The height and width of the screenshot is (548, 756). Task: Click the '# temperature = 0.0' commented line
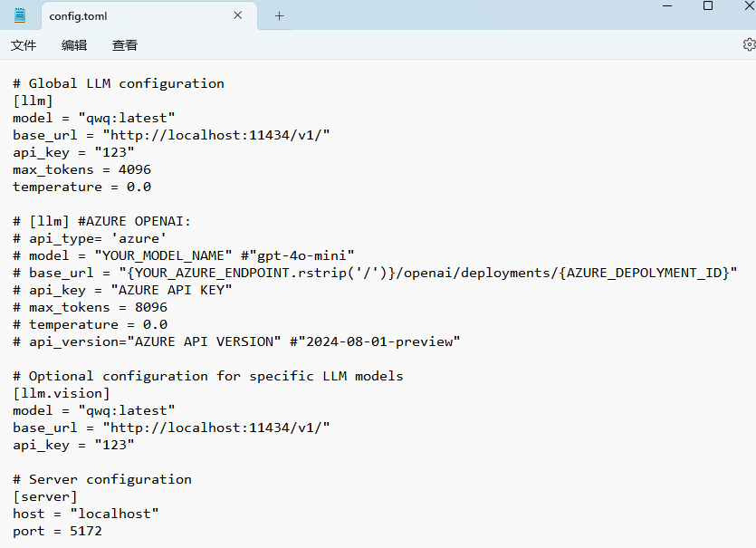click(x=91, y=324)
